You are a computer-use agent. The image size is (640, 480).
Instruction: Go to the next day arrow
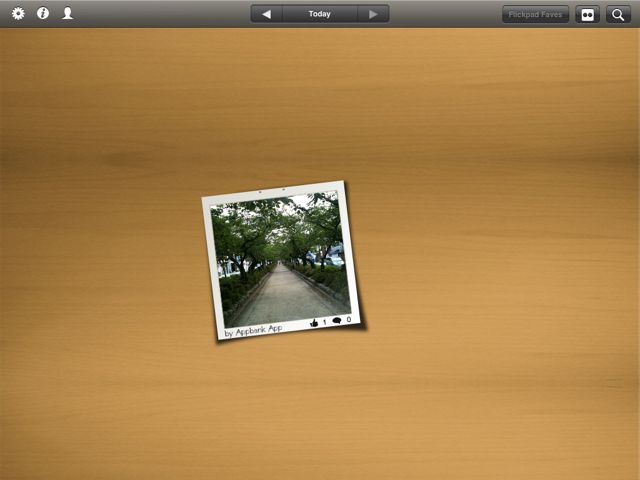tap(373, 14)
